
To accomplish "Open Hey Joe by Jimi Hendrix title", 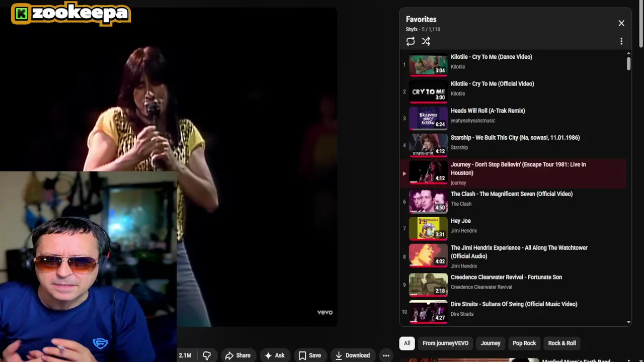I will 460,221.
